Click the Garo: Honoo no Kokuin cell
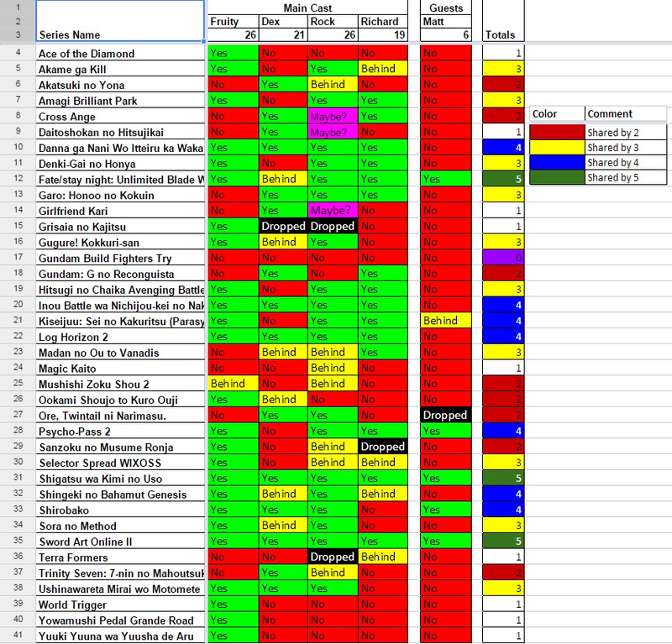 click(x=120, y=196)
